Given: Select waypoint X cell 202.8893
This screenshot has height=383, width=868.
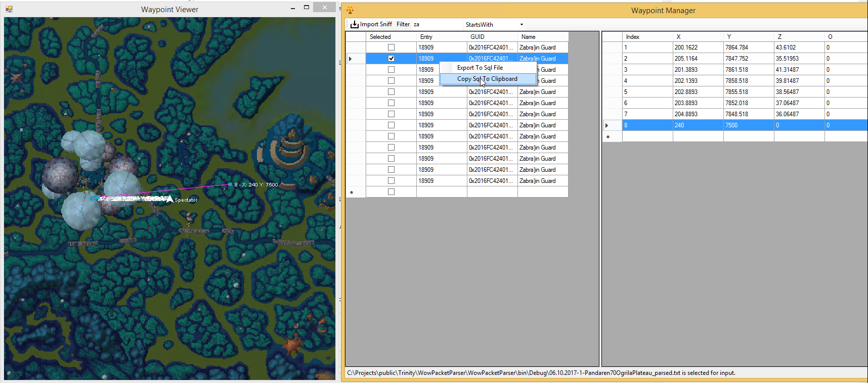Looking at the screenshot, I should point(698,92).
